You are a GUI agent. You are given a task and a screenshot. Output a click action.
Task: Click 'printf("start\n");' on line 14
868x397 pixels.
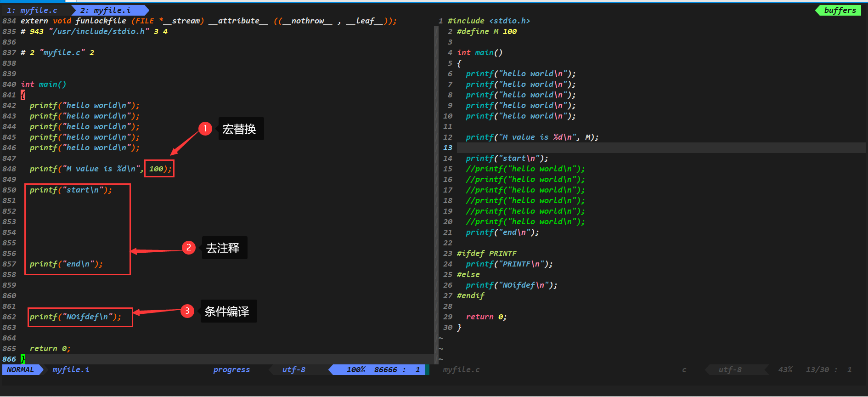click(507, 159)
